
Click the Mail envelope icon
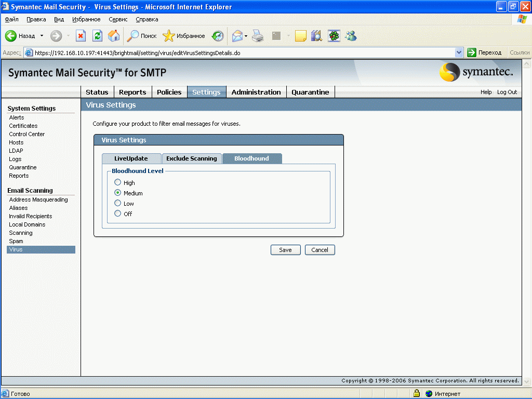[237, 36]
